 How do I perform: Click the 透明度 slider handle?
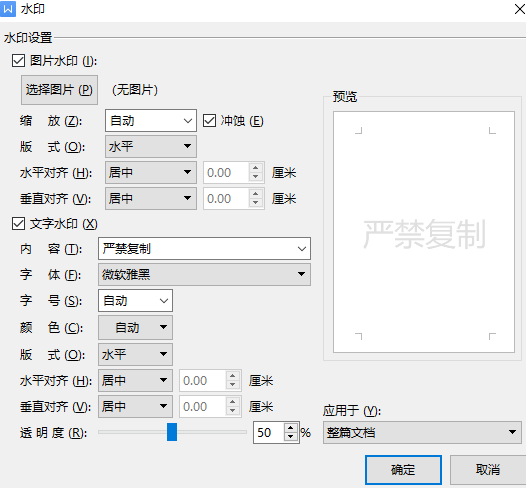[172, 432]
